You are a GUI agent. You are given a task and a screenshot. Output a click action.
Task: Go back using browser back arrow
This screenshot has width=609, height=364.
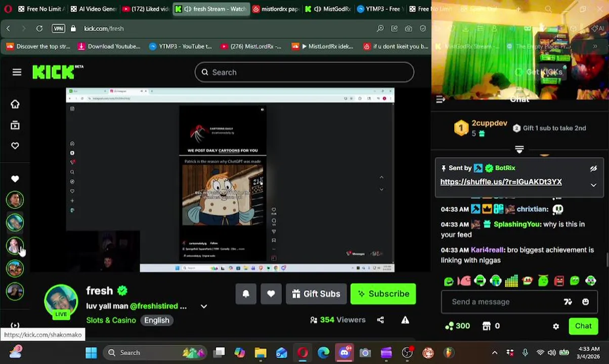8,28
